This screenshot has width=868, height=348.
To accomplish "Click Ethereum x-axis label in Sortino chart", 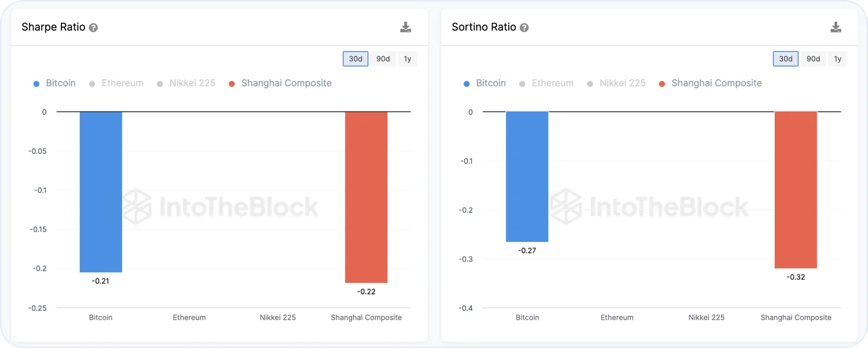I will [617, 318].
